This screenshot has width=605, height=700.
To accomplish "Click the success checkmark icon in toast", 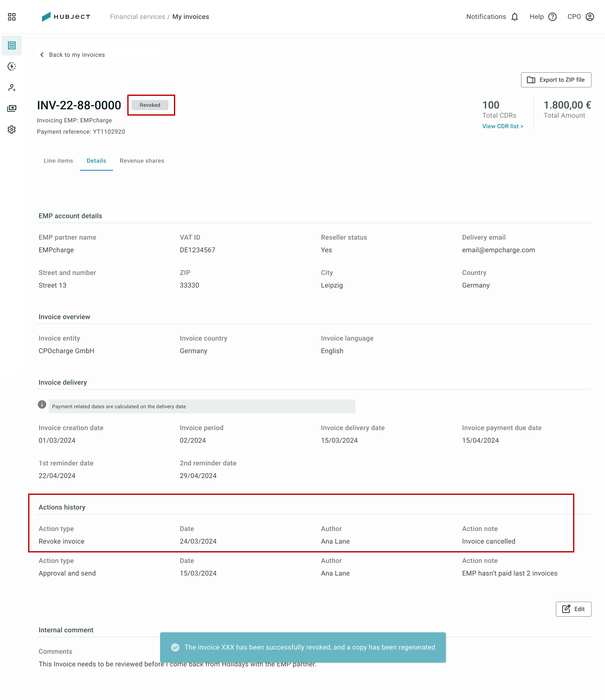I will [175, 647].
